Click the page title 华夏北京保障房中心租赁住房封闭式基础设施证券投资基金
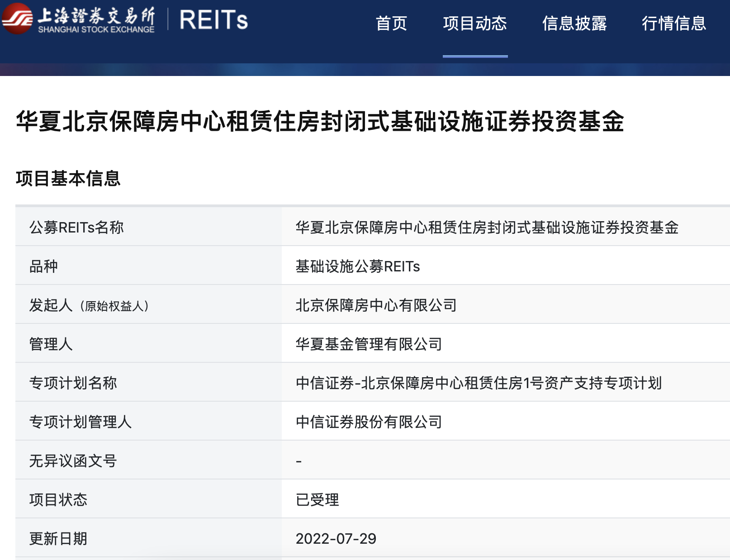This screenshot has height=560, width=730. [320, 121]
